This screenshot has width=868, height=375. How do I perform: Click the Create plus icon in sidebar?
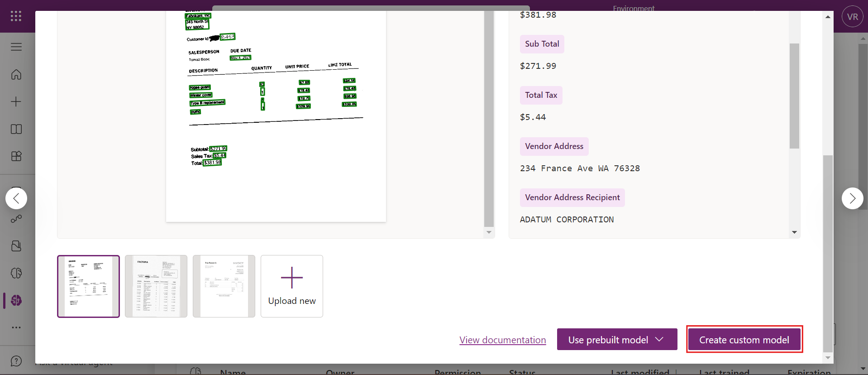(16, 101)
